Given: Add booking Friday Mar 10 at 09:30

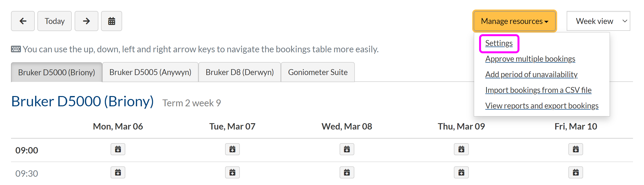Looking at the screenshot, I should click(x=575, y=173).
